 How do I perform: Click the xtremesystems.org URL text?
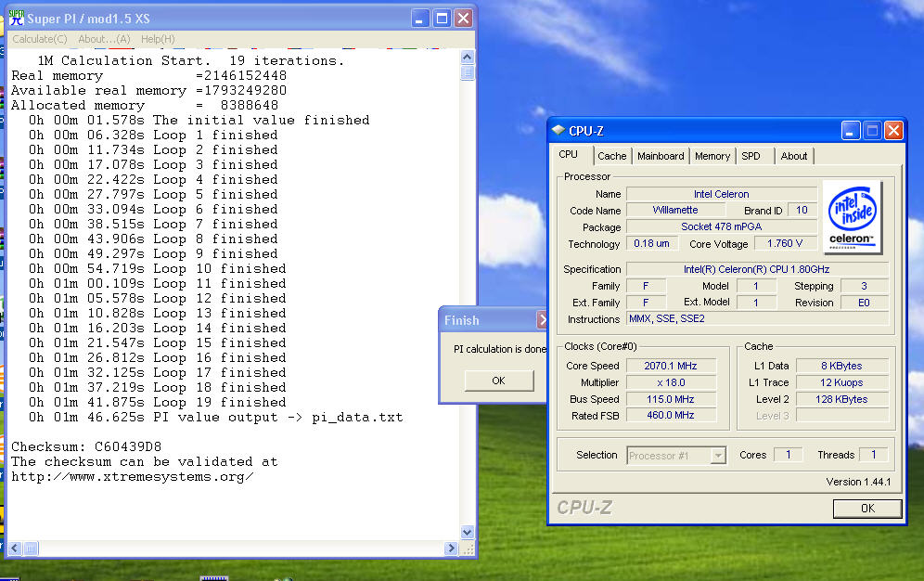pyautogui.click(x=133, y=477)
